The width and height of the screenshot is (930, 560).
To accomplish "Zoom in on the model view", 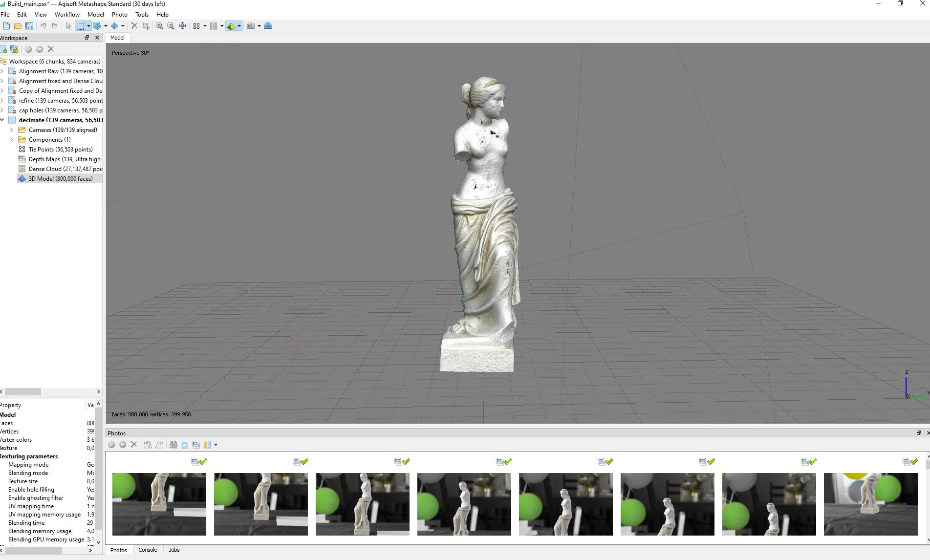I will pos(159,26).
